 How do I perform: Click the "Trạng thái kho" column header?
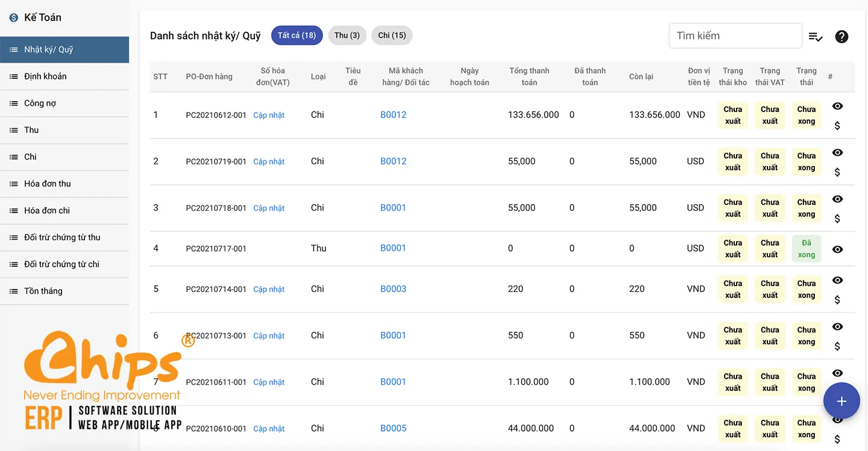coord(733,76)
